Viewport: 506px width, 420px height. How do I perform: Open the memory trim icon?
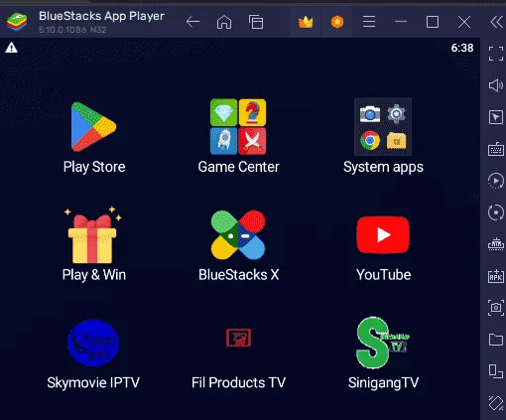click(x=496, y=244)
